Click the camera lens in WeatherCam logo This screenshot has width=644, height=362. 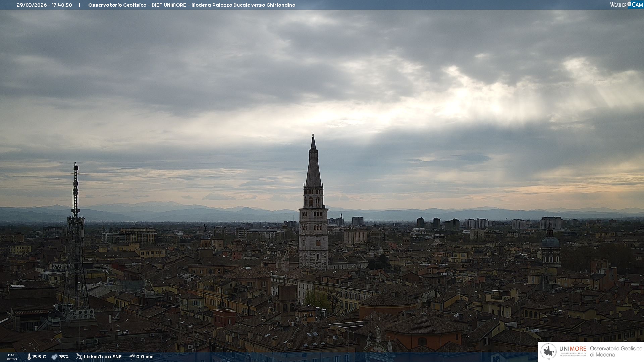pyautogui.click(x=629, y=4)
